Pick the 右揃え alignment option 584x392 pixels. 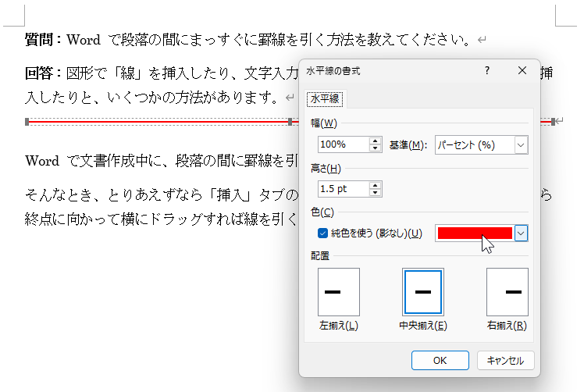(x=507, y=292)
